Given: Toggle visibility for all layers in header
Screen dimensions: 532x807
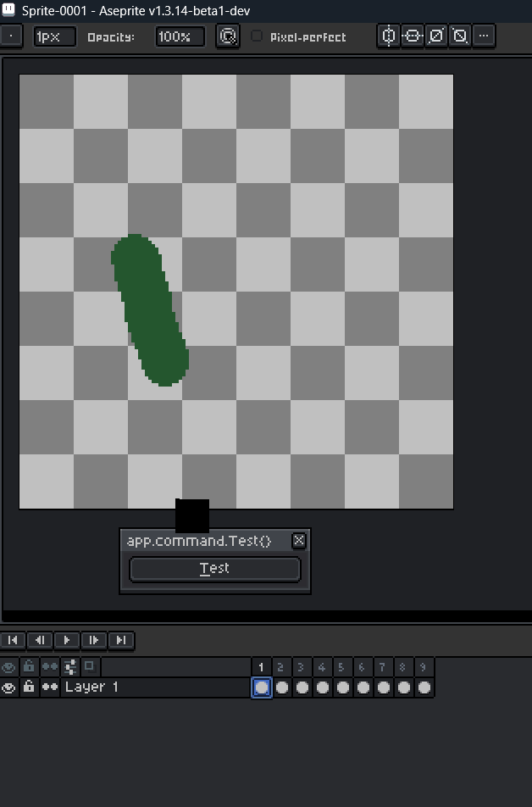Looking at the screenshot, I should (8, 667).
